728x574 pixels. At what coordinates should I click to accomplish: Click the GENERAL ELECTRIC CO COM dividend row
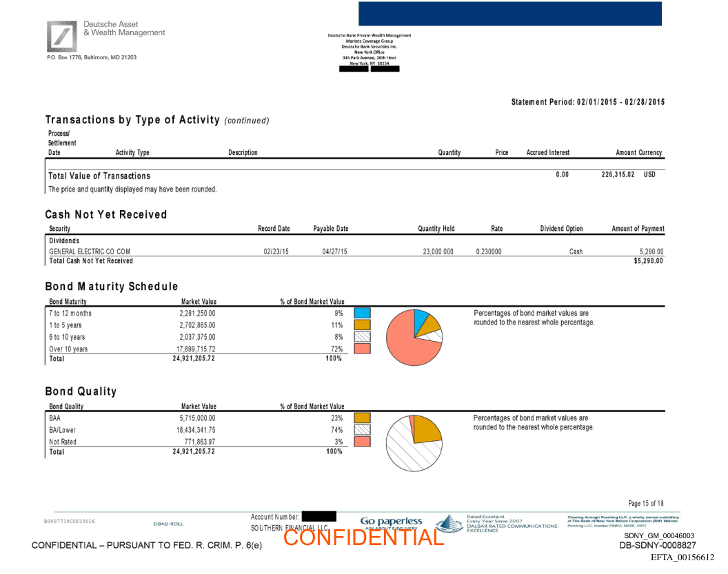(x=90, y=252)
